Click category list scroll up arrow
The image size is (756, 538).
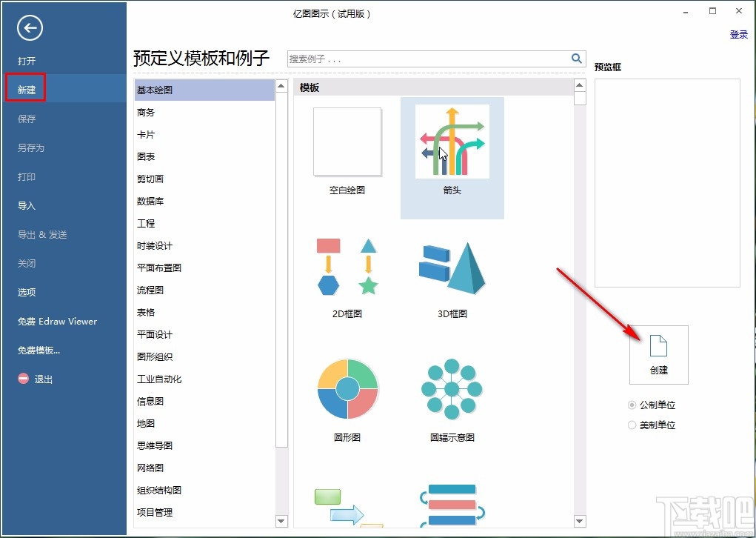[281, 86]
